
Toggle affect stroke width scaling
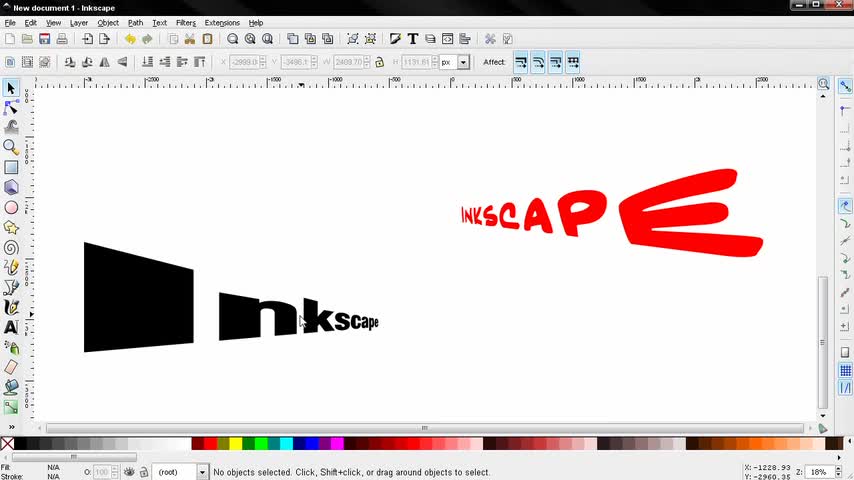pyautogui.click(x=521, y=62)
